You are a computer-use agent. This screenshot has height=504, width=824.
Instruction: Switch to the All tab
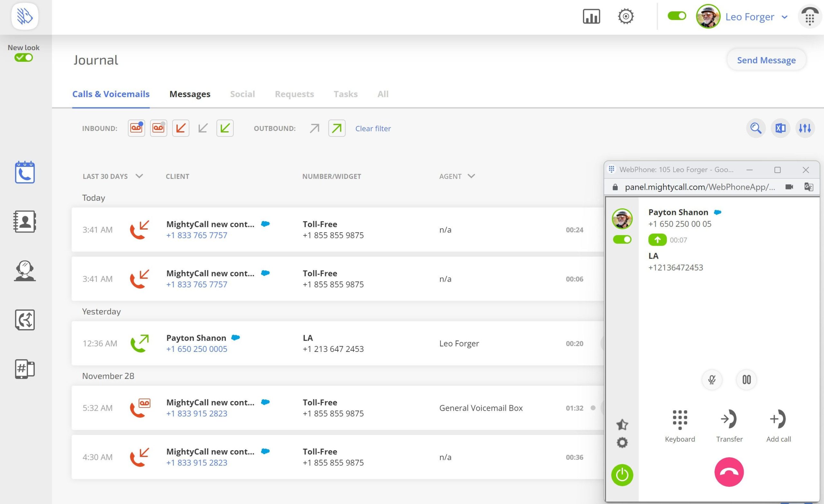(383, 94)
